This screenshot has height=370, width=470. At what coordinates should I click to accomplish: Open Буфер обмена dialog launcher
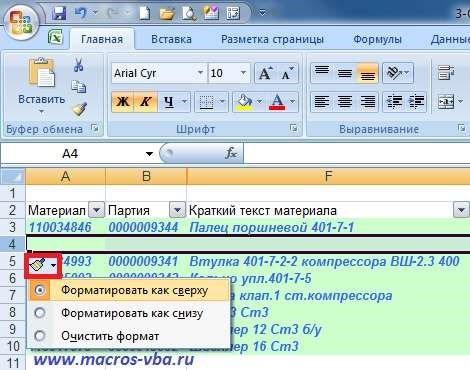click(95, 128)
